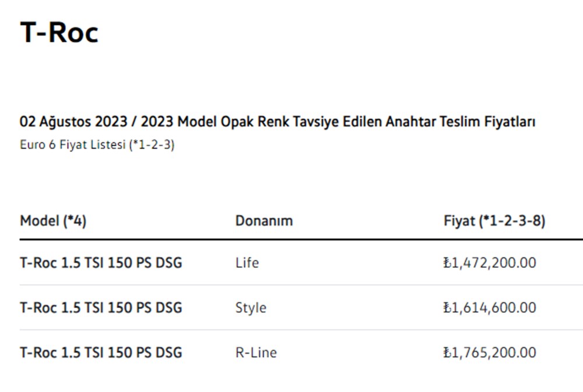Click the 'Life' trim level cell
The width and height of the screenshot is (583, 392).
247,263
